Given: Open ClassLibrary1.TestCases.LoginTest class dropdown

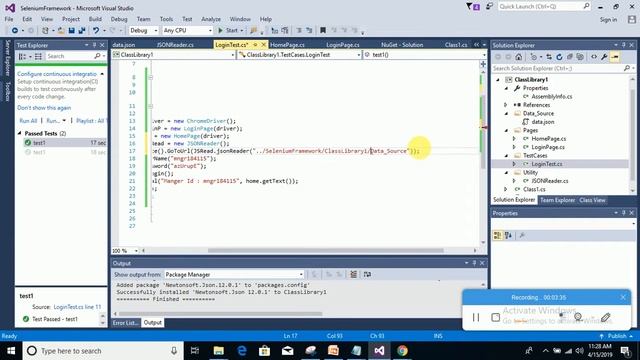Looking at the screenshot, I should pyautogui.click(x=300, y=55).
